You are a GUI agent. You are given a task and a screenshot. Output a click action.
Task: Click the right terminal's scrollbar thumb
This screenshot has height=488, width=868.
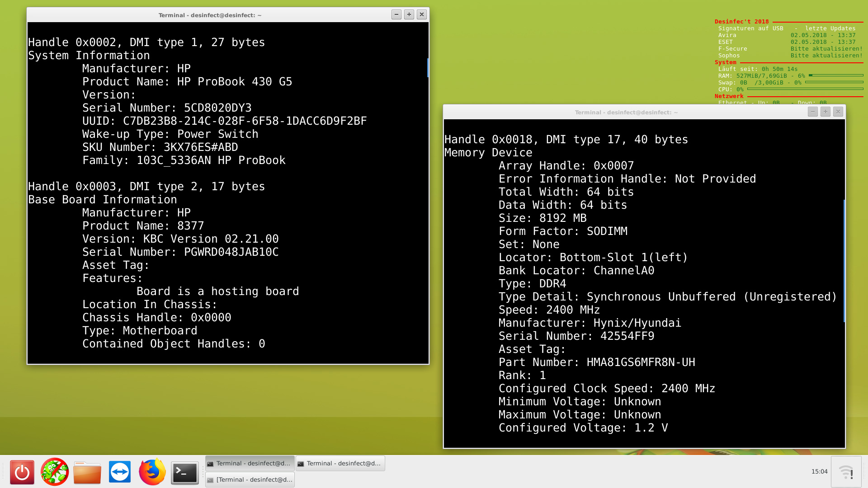(x=844, y=261)
